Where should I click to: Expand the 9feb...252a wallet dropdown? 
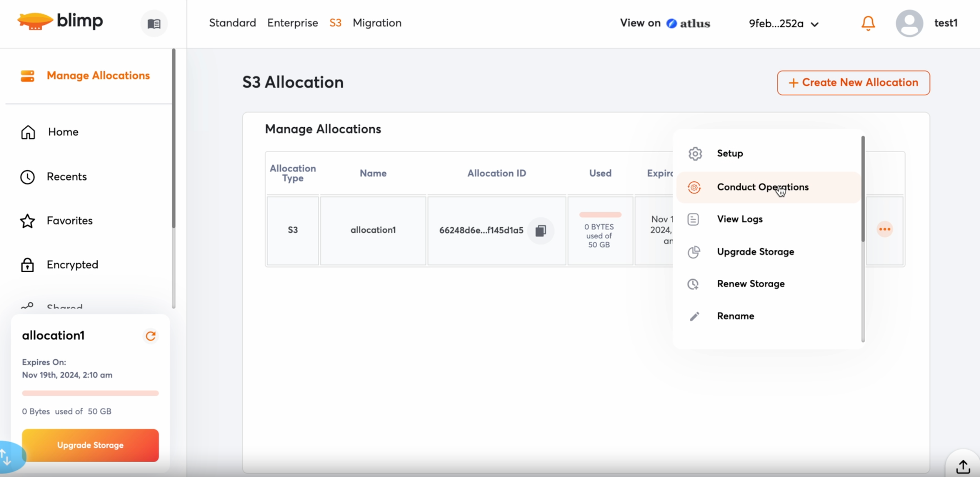click(x=783, y=23)
